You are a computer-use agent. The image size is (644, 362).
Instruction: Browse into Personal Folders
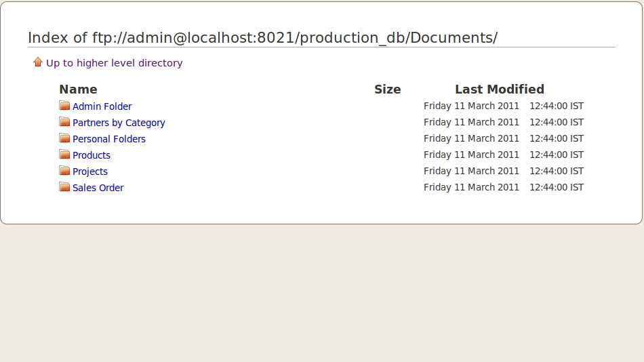109,139
